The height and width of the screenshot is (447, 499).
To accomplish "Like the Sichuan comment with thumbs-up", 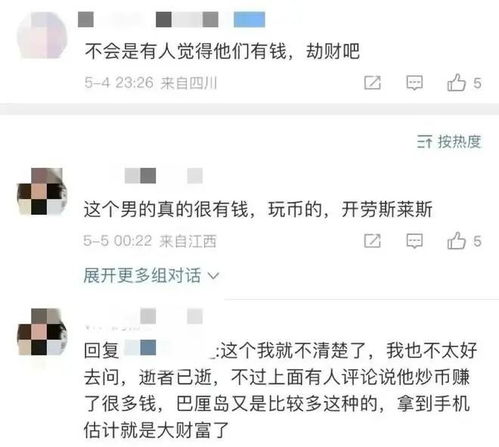I will coord(456,82).
